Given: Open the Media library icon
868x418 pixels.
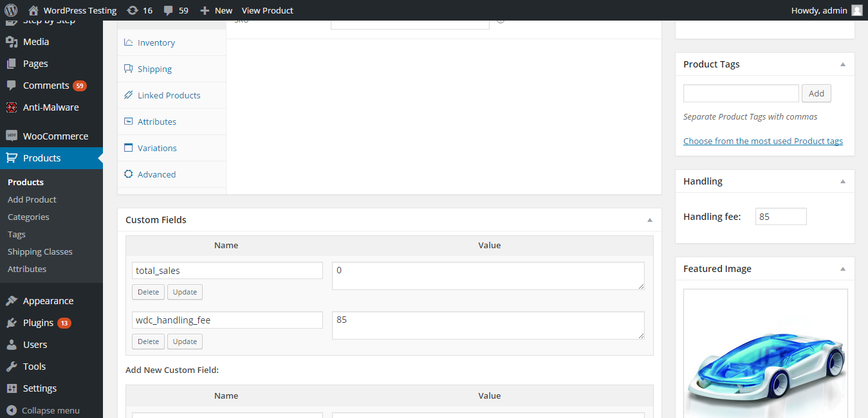Looking at the screenshot, I should tap(12, 42).
